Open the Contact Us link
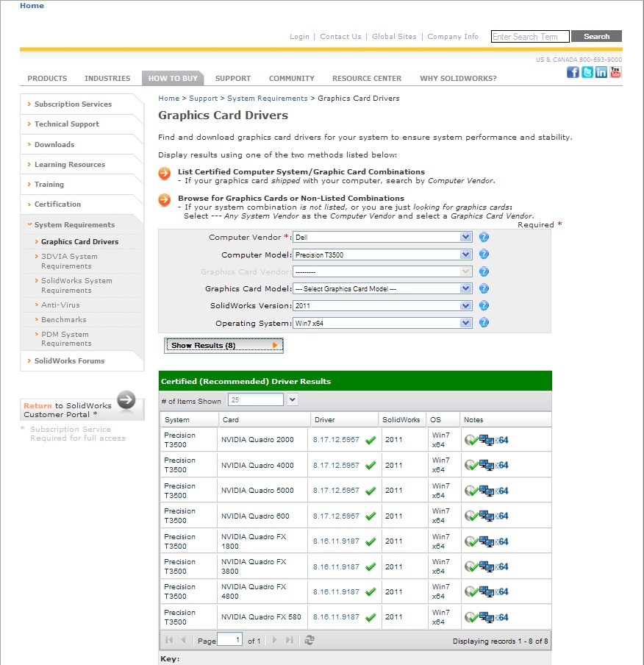The width and height of the screenshot is (644, 665). (x=340, y=37)
